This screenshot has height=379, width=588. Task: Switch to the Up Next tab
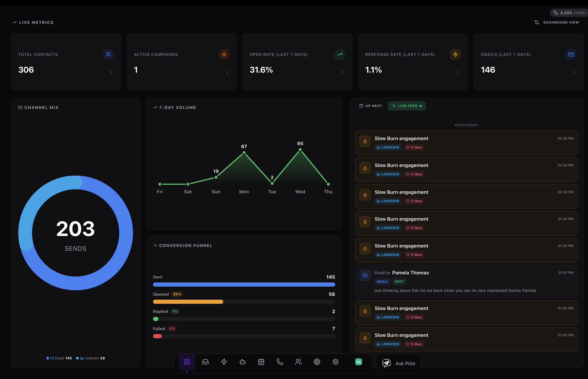tap(371, 106)
